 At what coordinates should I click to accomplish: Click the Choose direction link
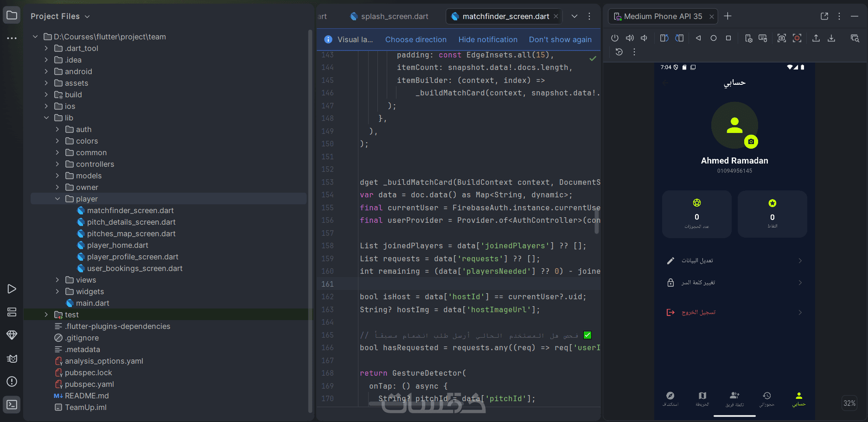(416, 39)
